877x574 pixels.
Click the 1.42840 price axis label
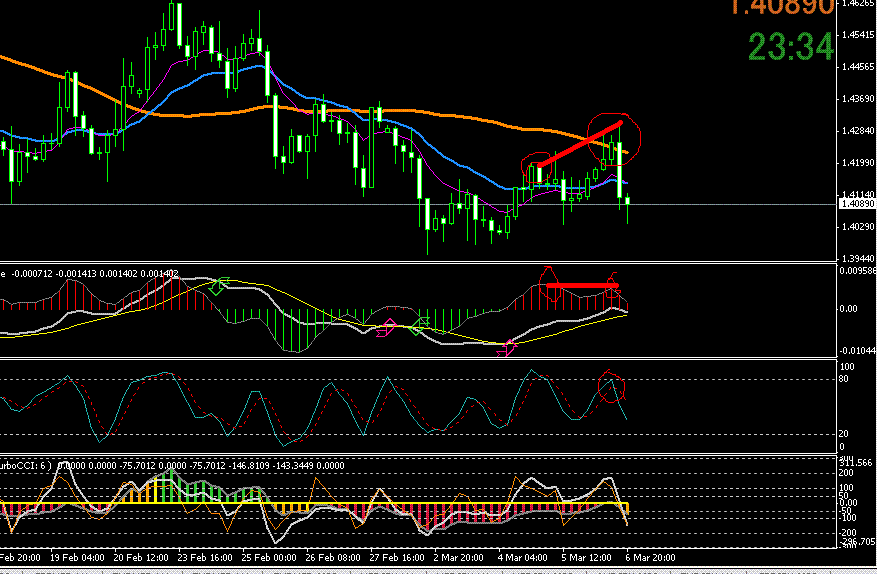(858, 130)
